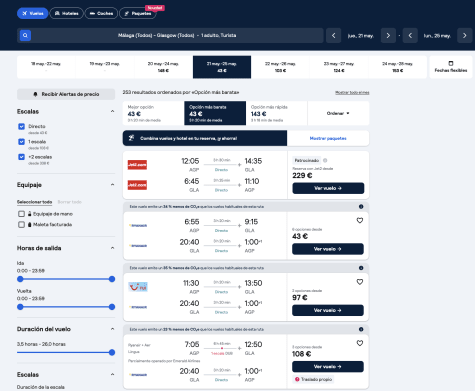Toggle the 1 escala checkbox
The height and width of the screenshot is (391, 475).
tap(21, 142)
